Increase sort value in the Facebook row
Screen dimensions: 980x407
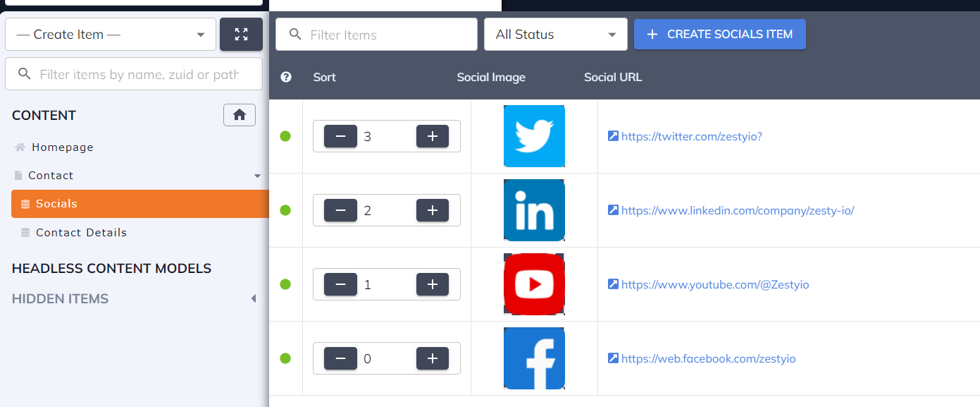[x=433, y=358]
